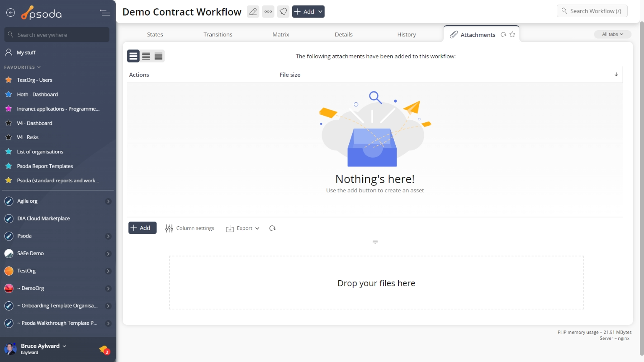Click the Search Workflow field
Image resolution: width=644 pixels, height=362 pixels.
(x=592, y=11)
